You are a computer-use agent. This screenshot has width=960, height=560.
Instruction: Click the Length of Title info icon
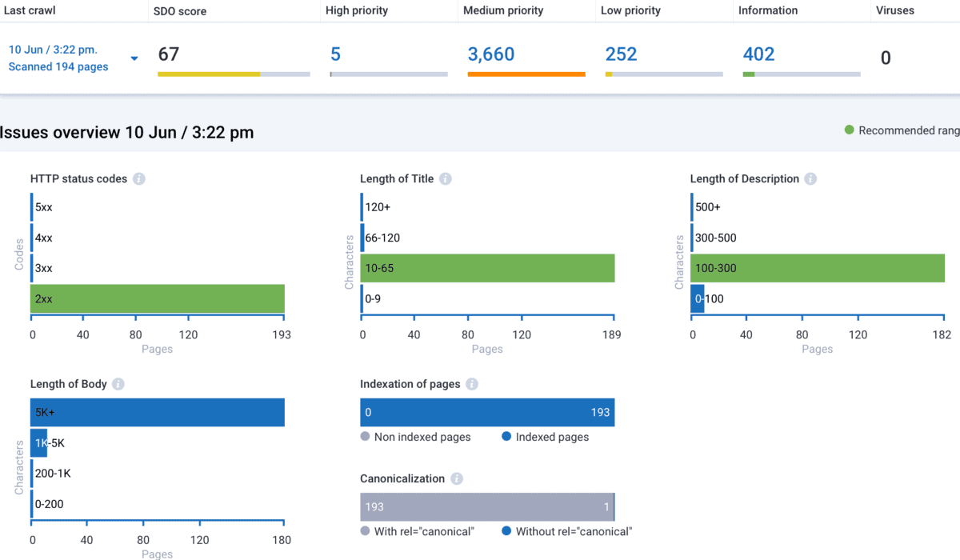pos(446,178)
